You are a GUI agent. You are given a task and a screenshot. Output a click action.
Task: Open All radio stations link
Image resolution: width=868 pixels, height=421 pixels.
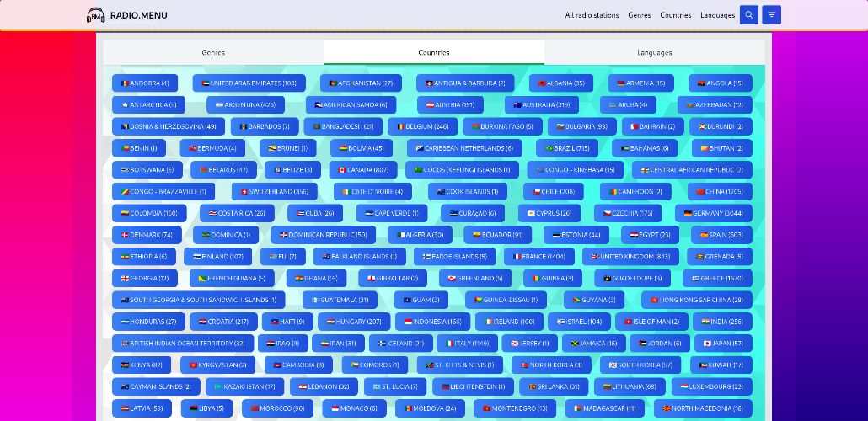click(592, 15)
